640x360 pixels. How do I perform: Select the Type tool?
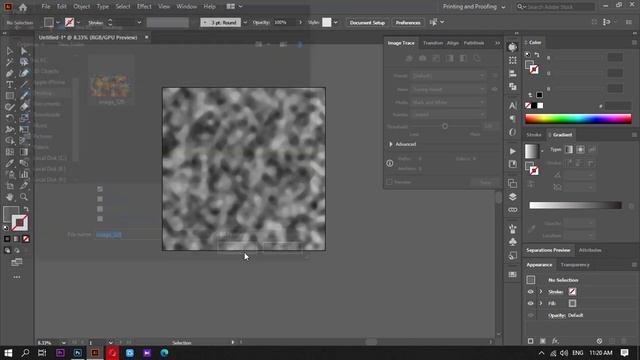point(9,84)
